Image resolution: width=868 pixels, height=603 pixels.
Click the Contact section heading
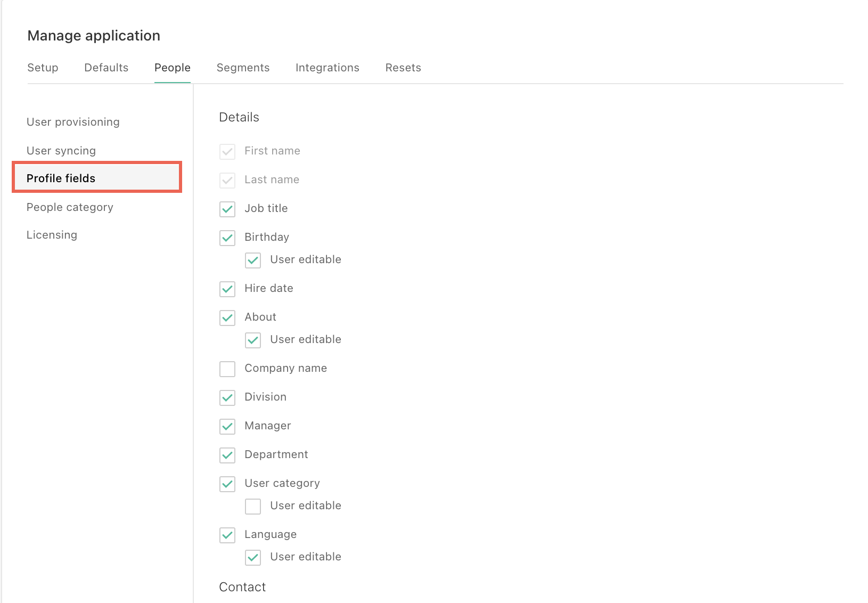tap(242, 587)
